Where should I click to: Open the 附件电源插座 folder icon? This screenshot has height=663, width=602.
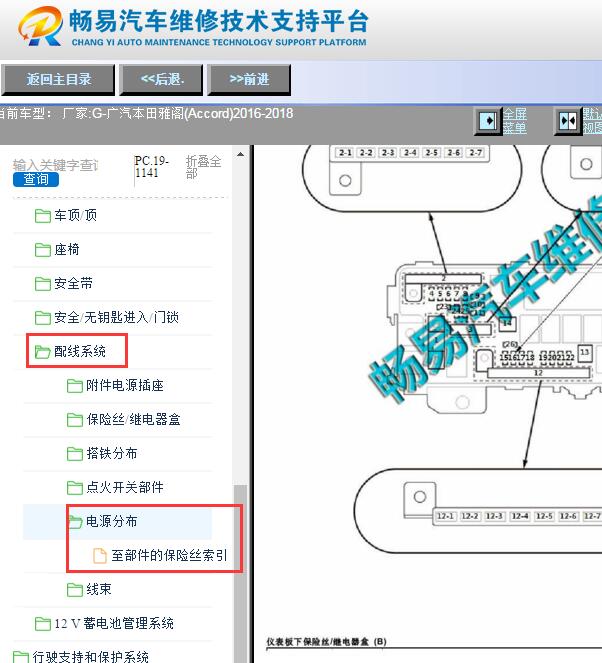(75, 385)
